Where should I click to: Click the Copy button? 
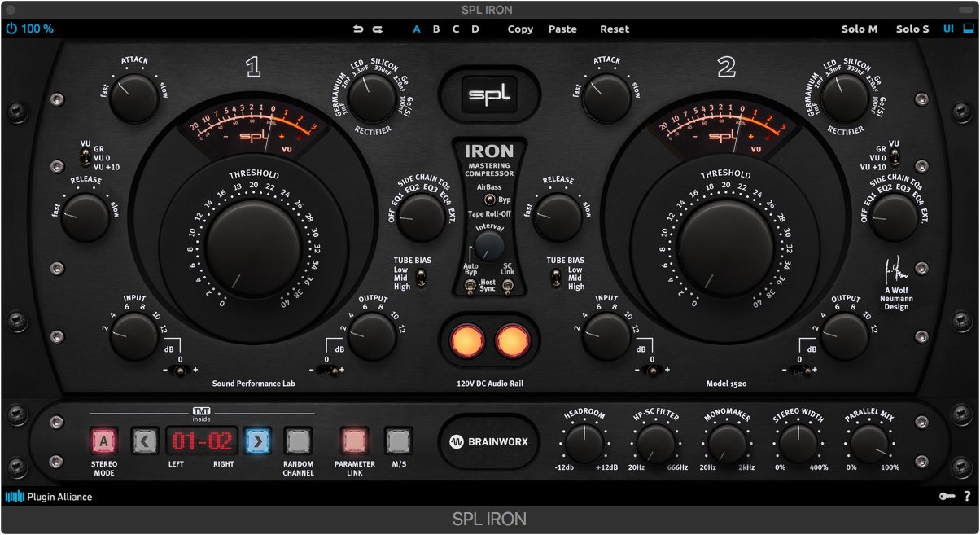tap(520, 29)
